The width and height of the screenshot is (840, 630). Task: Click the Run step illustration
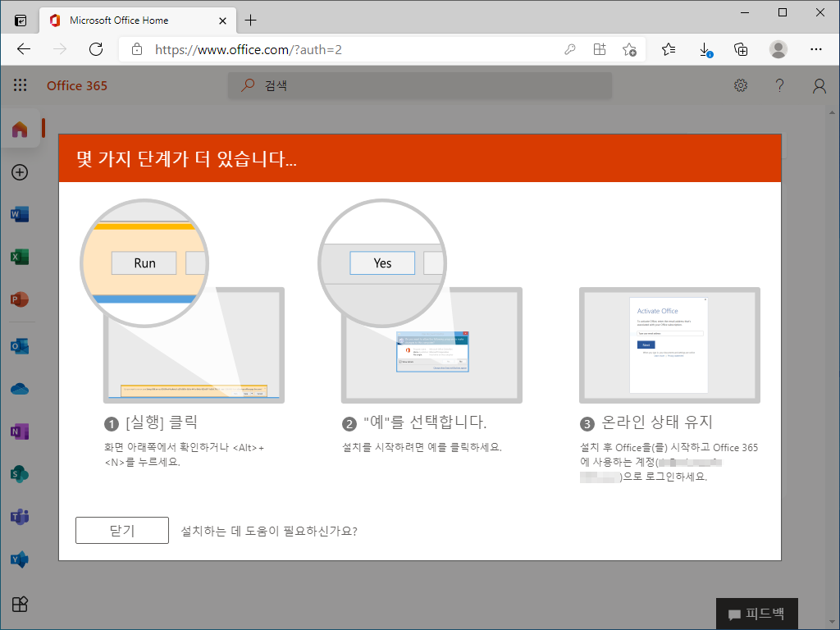tap(183, 301)
